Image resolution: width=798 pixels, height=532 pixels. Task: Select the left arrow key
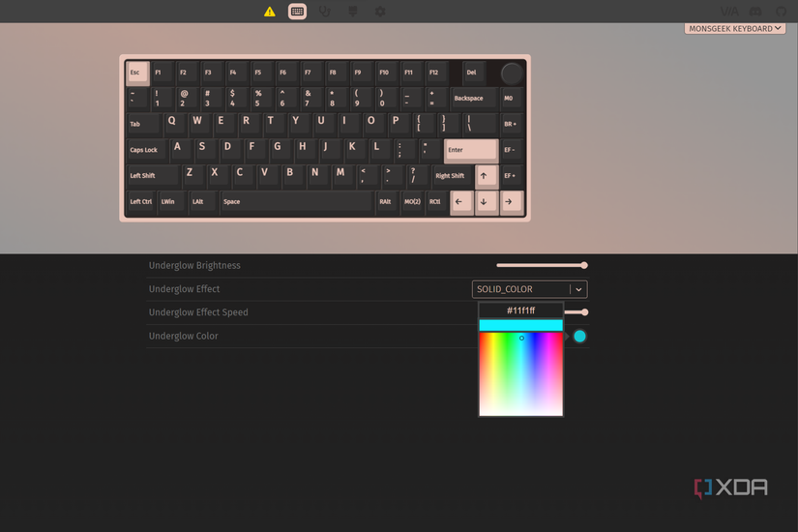[x=461, y=202]
